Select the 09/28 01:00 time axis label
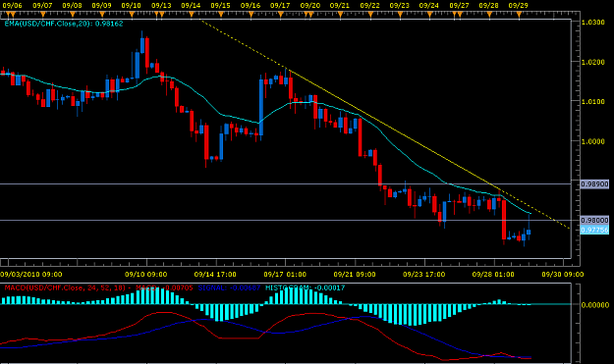614x364 pixels. pos(493,275)
